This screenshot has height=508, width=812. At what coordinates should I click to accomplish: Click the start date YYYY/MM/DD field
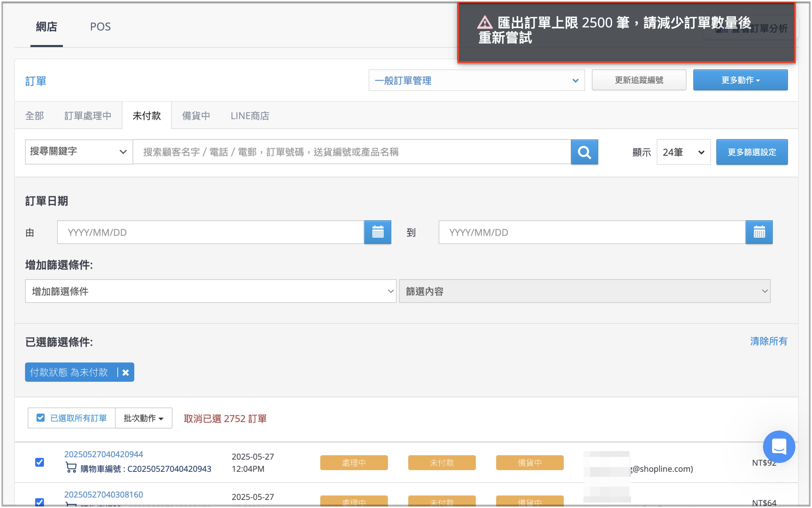pos(211,232)
